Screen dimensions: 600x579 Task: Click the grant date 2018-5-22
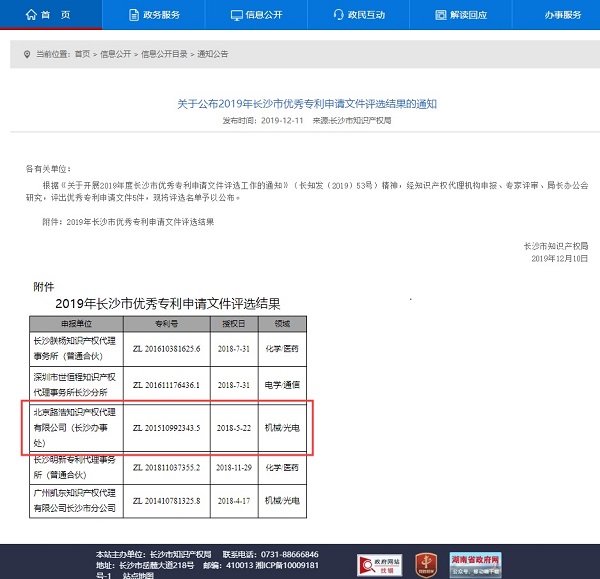pos(234,428)
